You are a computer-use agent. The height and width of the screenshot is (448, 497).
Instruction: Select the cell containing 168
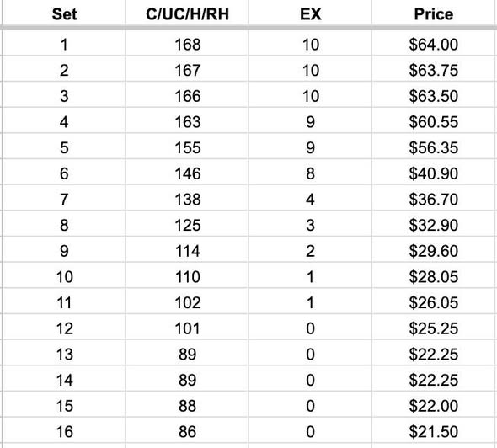coord(187,44)
